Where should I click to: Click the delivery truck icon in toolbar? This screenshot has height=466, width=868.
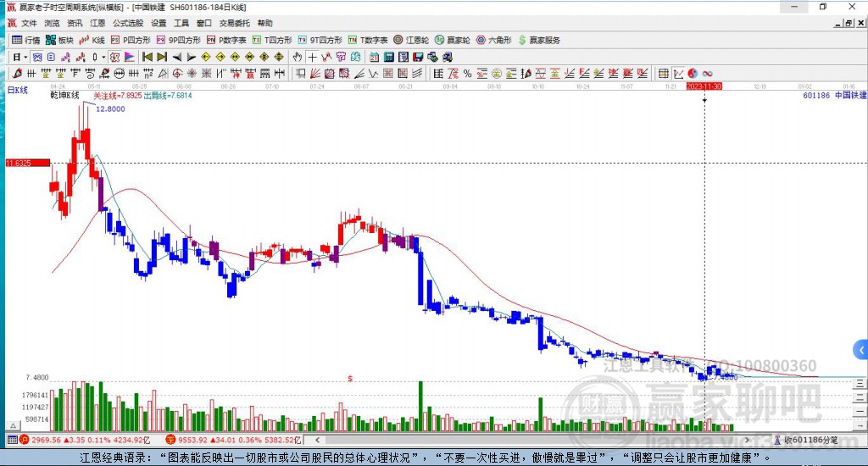tap(447, 57)
